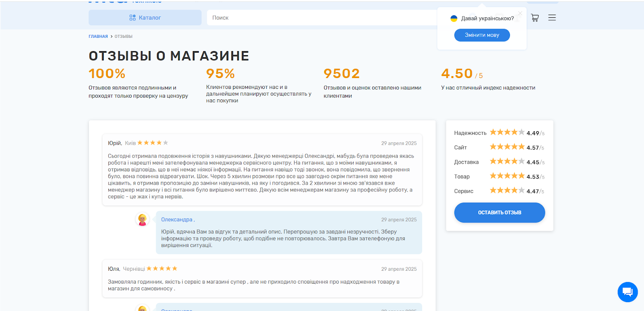Click the Сайт rating stars

point(507,147)
